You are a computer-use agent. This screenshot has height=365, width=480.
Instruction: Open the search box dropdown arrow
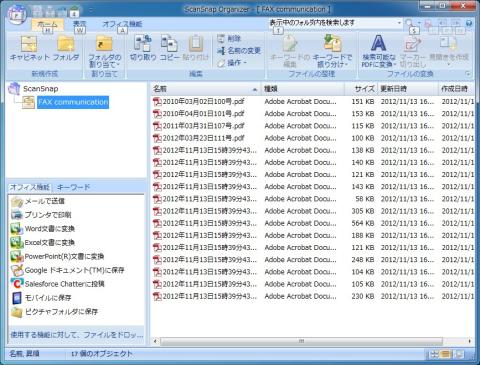tap(399, 23)
